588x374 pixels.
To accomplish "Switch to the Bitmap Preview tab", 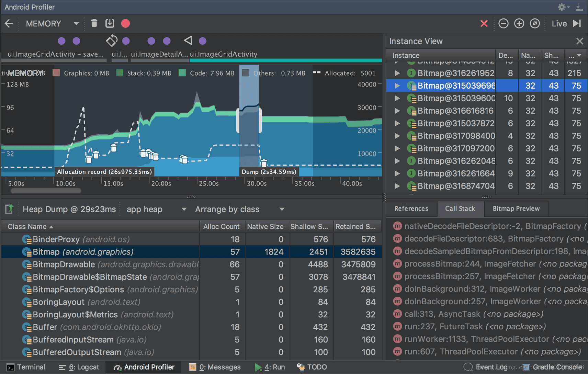I will [516, 208].
